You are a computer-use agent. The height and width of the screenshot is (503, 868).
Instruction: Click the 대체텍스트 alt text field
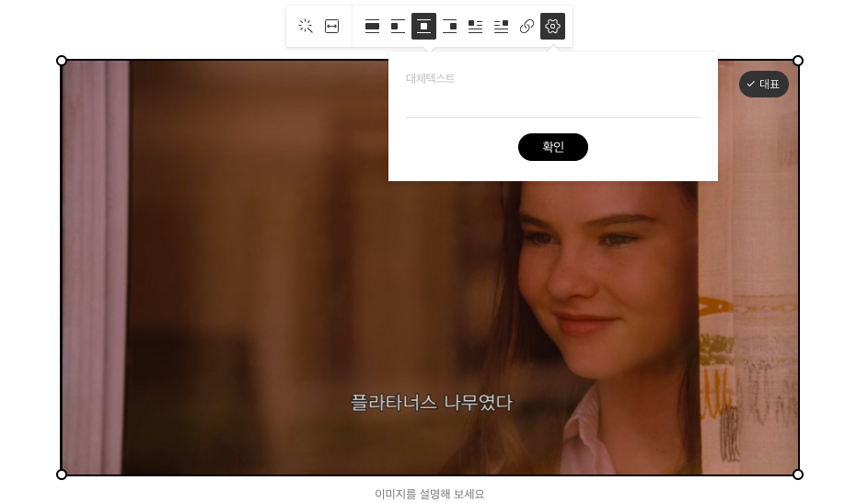click(553, 93)
